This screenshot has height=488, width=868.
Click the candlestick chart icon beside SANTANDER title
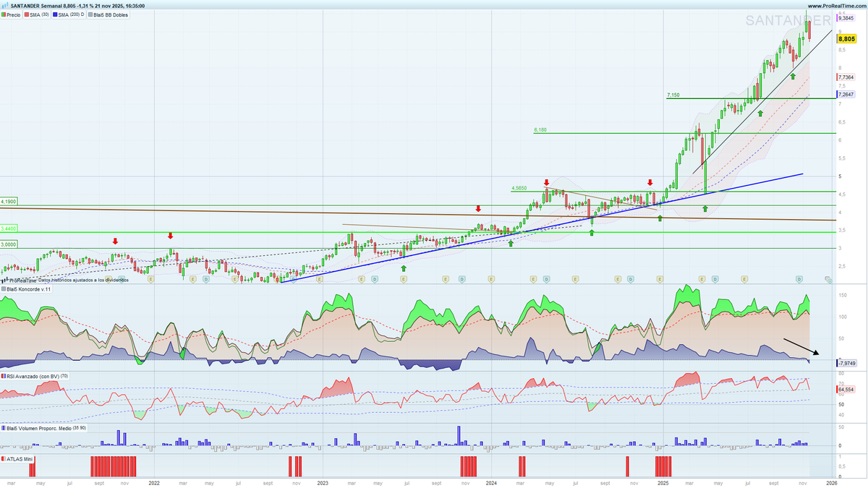click(5, 6)
